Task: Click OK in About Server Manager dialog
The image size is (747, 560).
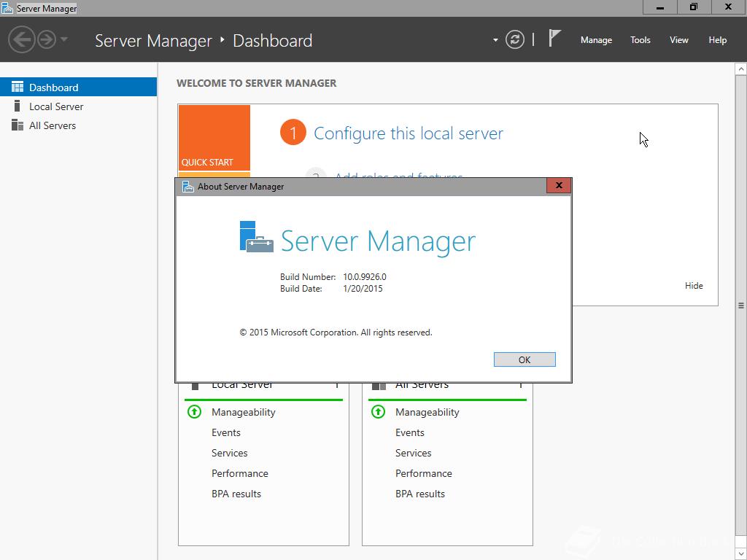Action: pyautogui.click(x=525, y=359)
